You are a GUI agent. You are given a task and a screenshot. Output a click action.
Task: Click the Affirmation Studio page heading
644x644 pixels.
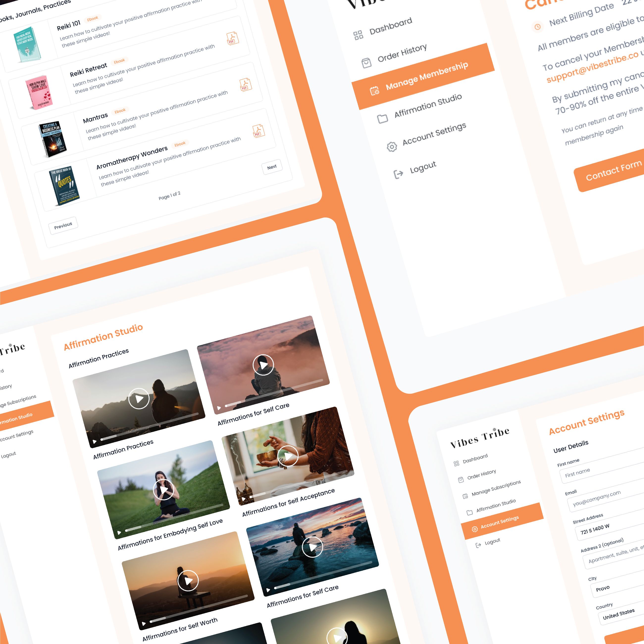pos(103,337)
